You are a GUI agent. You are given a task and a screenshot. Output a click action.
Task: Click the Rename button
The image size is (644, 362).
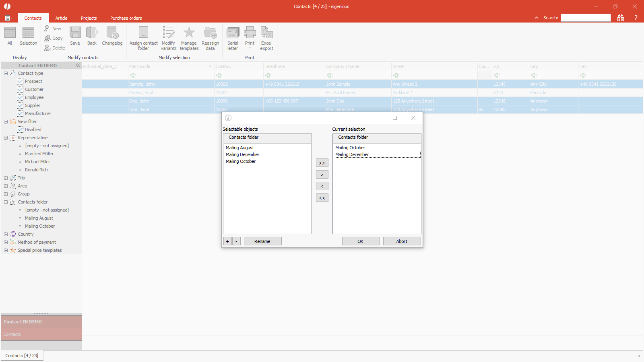coord(262,241)
